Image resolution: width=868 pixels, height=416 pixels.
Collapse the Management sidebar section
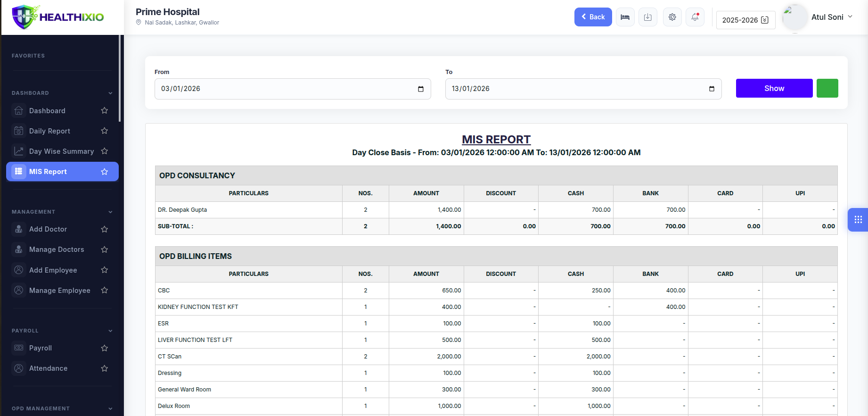(x=62, y=212)
